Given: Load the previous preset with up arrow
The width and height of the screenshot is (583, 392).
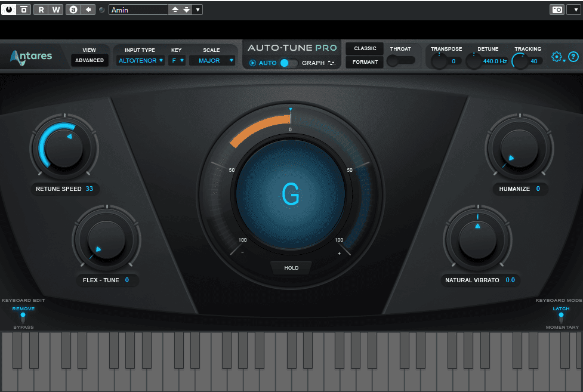Looking at the screenshot, I should click(175, 10).
